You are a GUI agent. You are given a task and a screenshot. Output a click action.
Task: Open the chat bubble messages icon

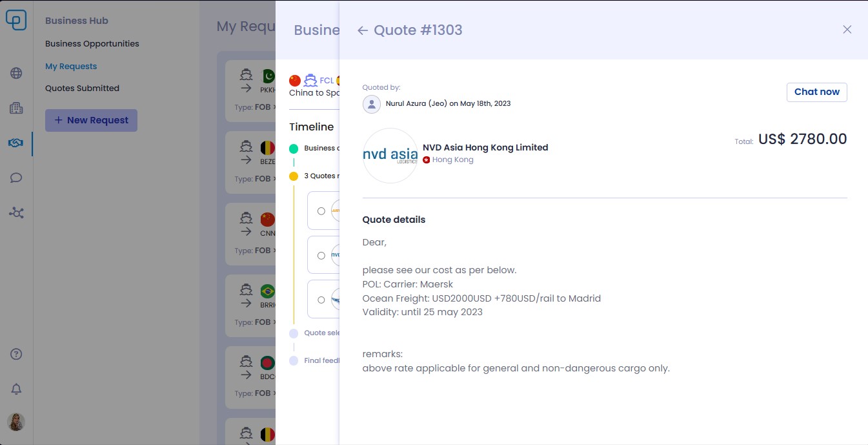point(16,178)
